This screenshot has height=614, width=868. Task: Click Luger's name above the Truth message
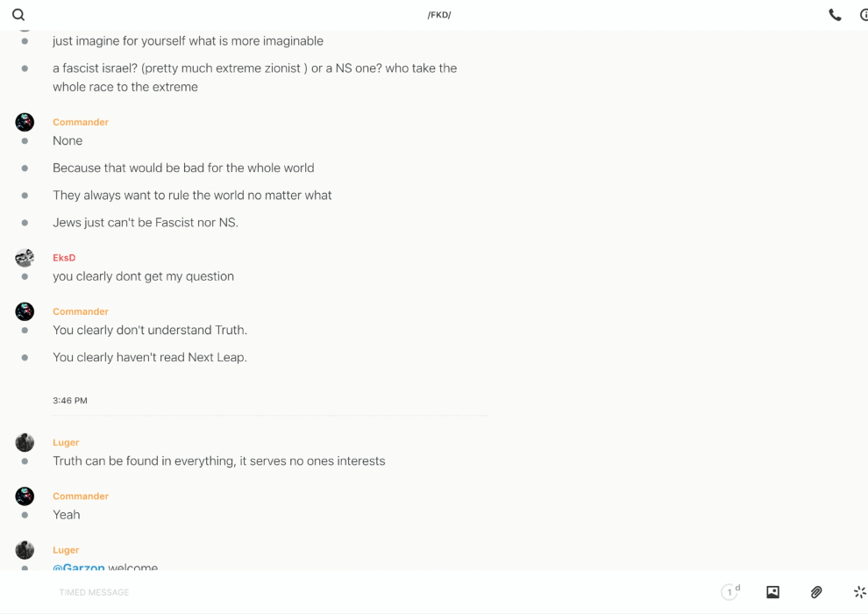point(66,442)
